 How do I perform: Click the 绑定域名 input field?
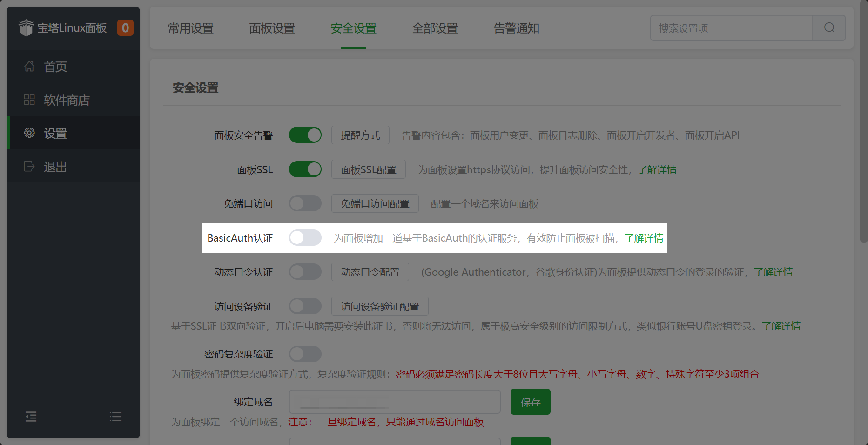coord(395,401)
